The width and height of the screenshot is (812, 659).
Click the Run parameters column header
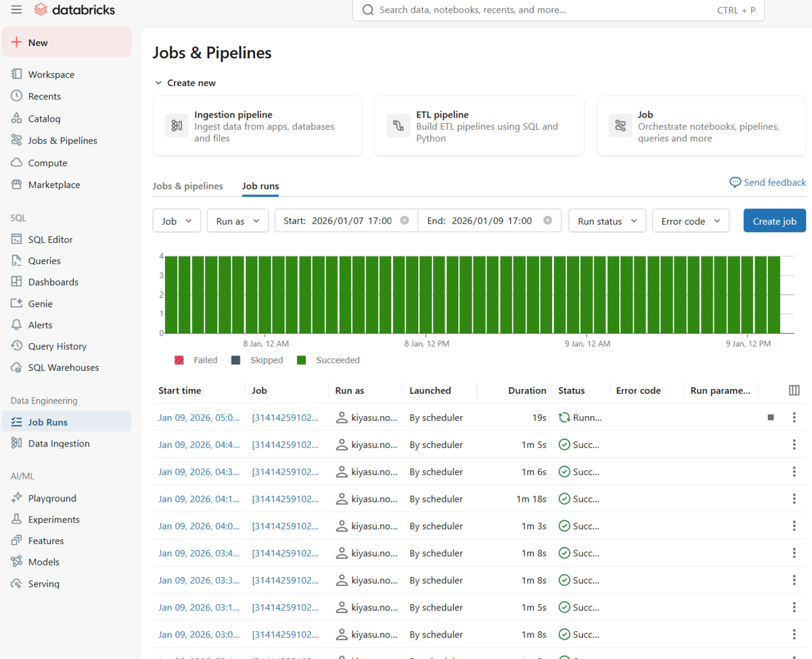[x=721, y=390]
